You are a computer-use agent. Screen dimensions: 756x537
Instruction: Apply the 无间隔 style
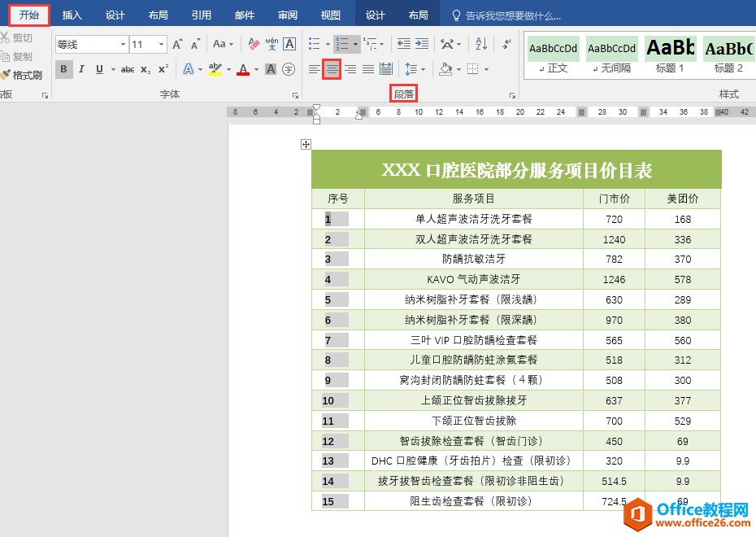(611, 55)
